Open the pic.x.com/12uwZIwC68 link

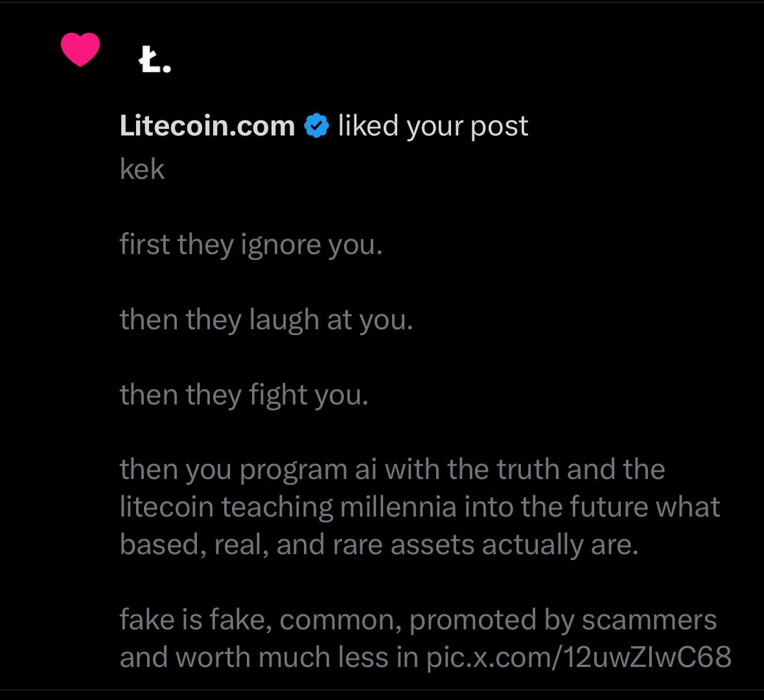pyautogui.click(x=579, y=657)
